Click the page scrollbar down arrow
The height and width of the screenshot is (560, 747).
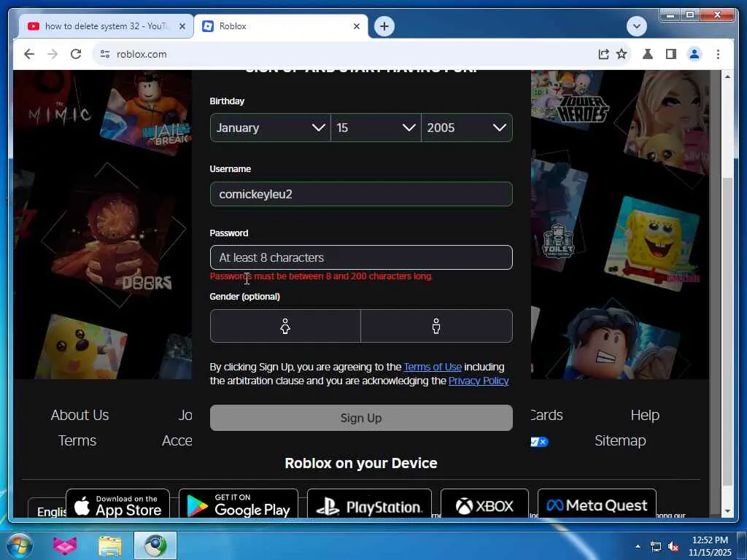coord(727,511)
